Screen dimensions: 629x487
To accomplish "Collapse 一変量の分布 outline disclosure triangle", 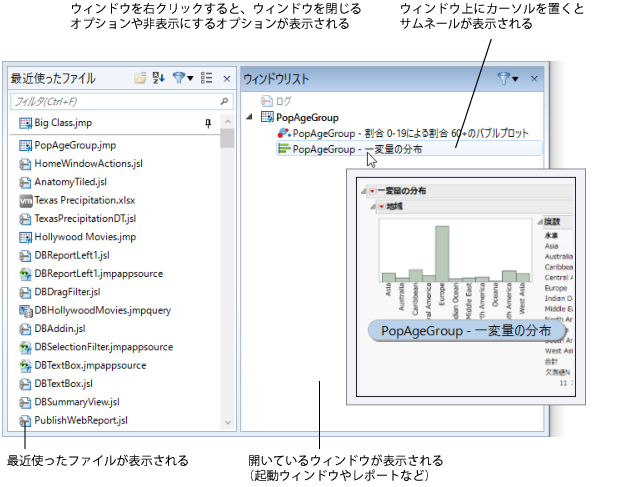I will (x=364, y=191).
